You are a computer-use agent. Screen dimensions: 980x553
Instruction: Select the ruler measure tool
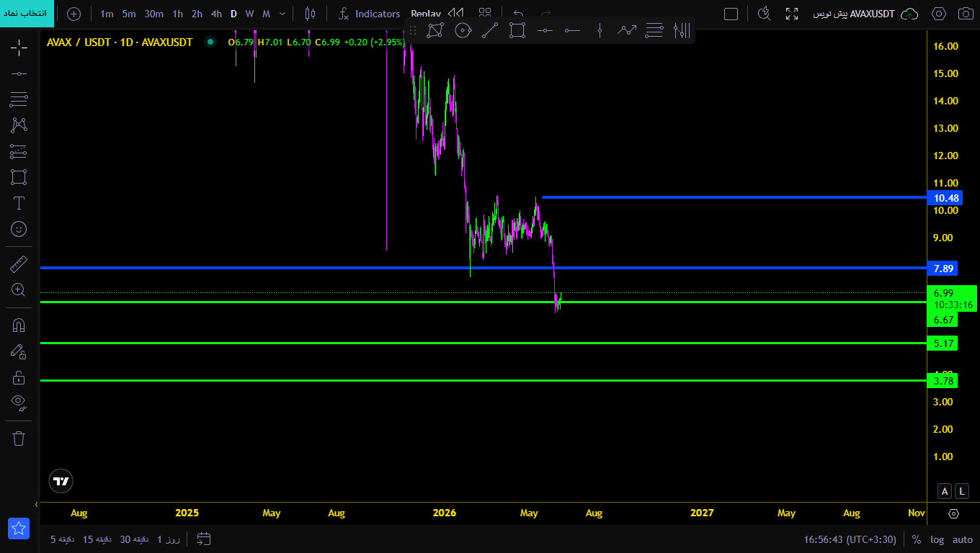19,264
